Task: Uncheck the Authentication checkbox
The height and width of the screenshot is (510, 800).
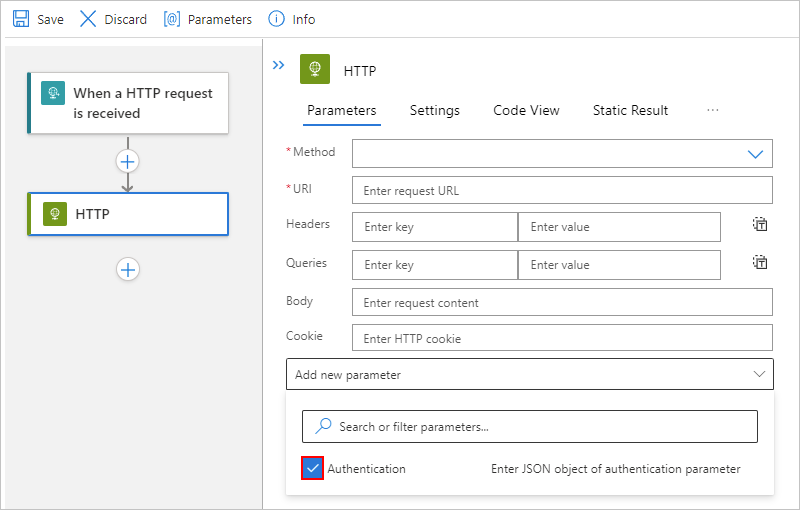Action: [x=312, y=468]
